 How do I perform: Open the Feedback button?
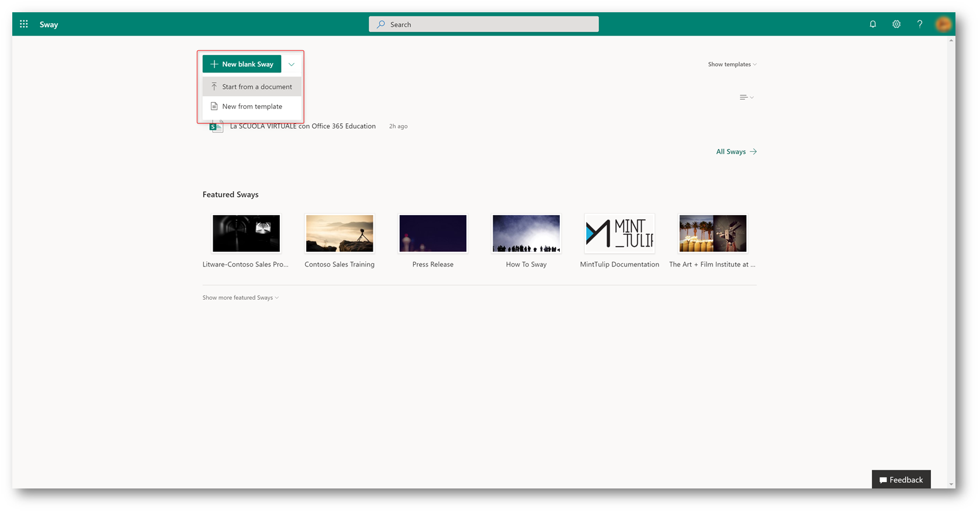901,479
